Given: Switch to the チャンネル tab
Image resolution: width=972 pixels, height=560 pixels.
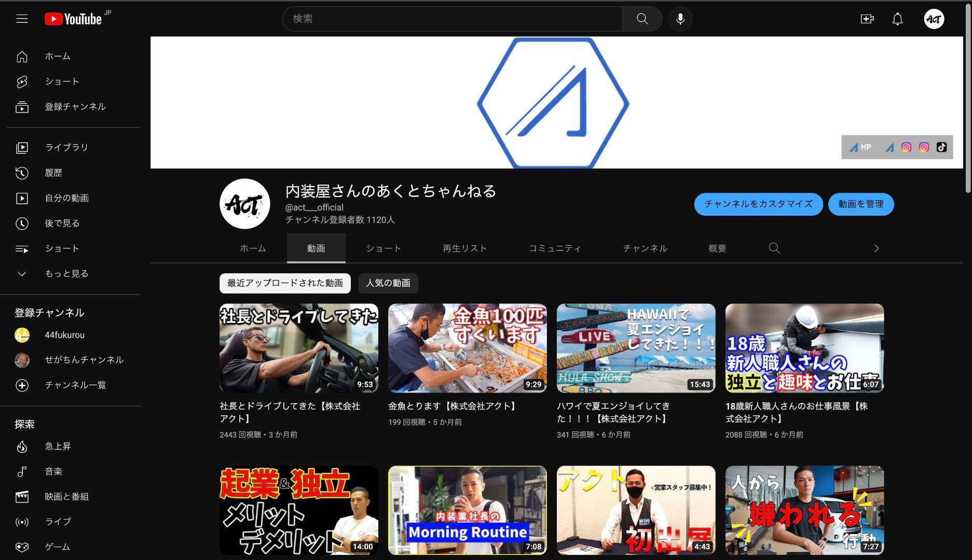Looking at the screenshot, I should pyautogui.click(x=645, y=248).
